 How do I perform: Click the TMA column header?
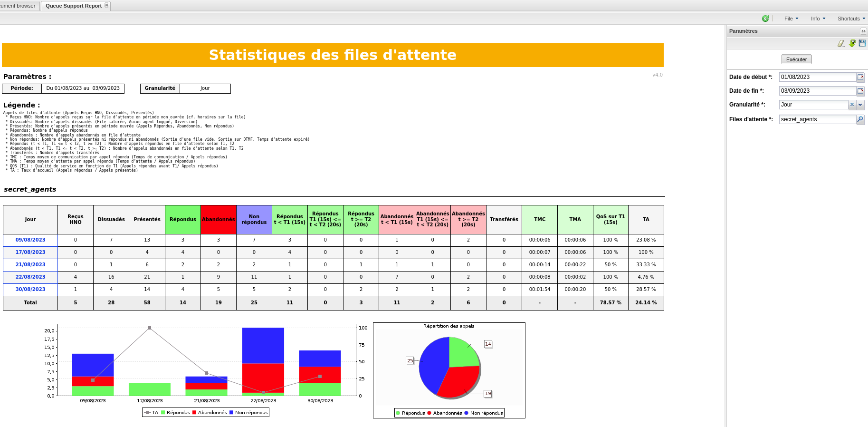575,220
